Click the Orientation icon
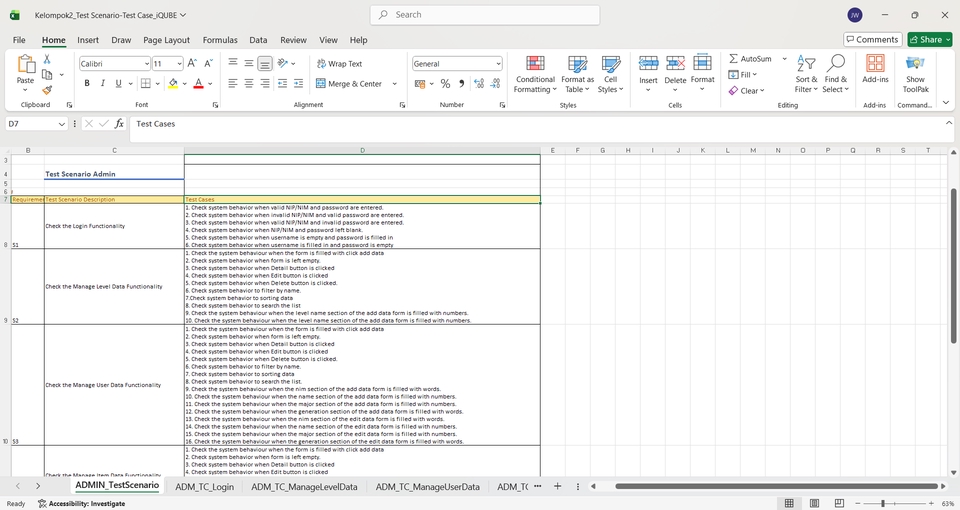Viewport: 960px width, 510px height. 282,63
